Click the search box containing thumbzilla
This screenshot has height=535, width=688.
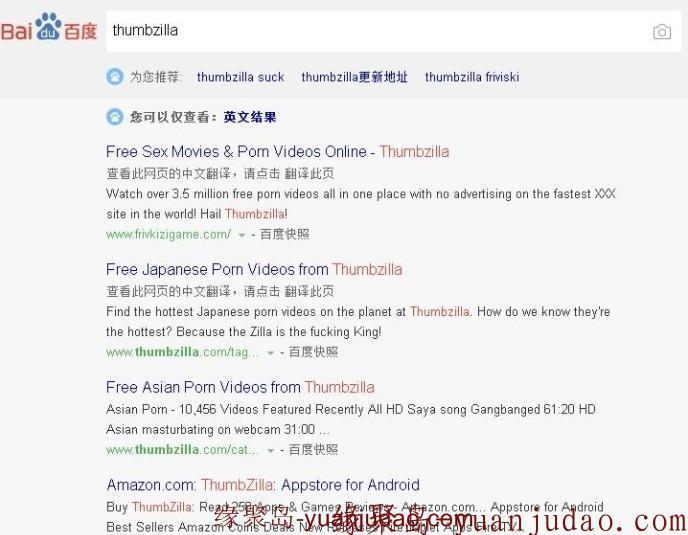(x=394, y=31)
